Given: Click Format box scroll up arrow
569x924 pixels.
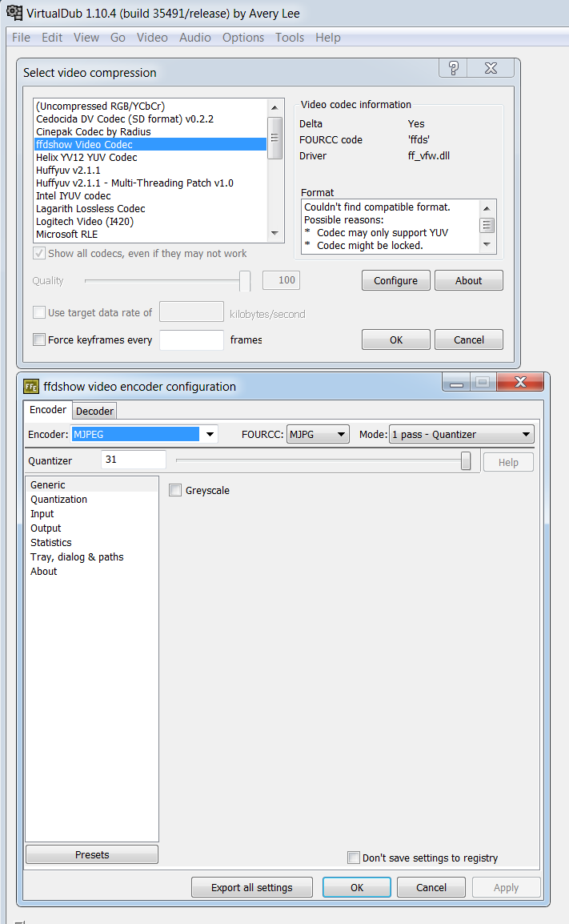Looking at the screenshot, I should click(487, 208).
